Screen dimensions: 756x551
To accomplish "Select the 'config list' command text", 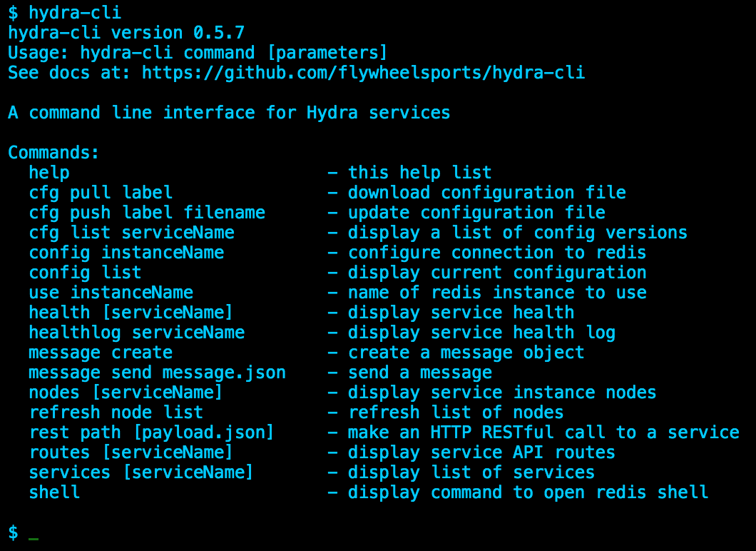I will (x=85, y=272).
